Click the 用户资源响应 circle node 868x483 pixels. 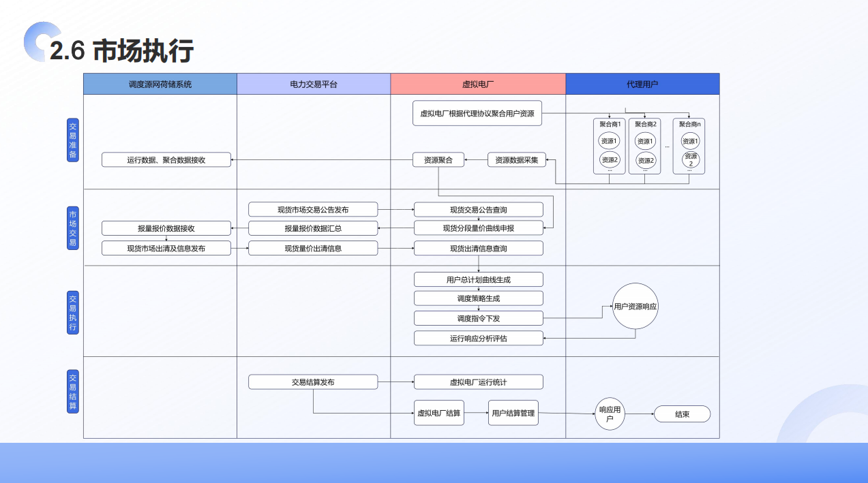pos(635,306)
